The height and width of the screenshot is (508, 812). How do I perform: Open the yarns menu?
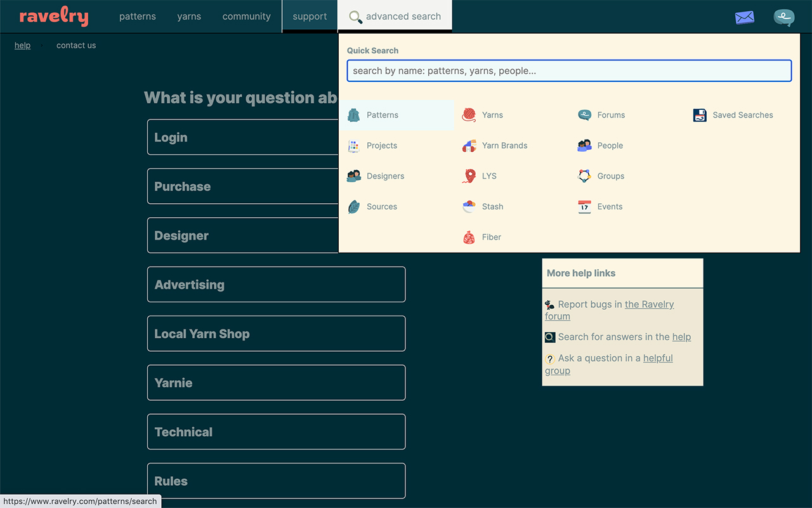pos(189,17)
